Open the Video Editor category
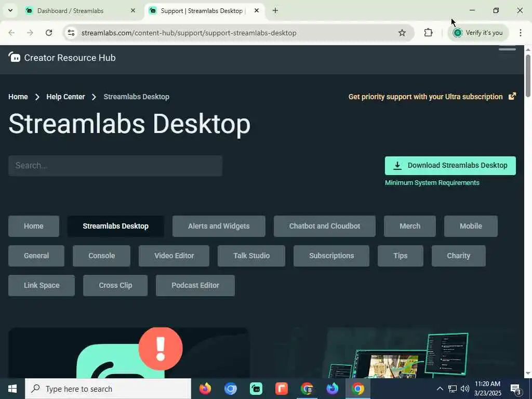532x399 pixels. pos(174,256)
